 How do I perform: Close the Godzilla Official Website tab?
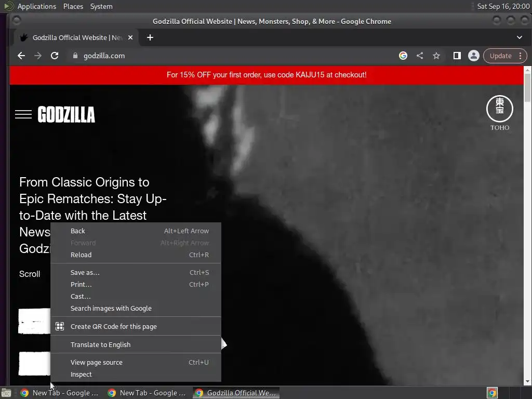click(x=130, y=37)
